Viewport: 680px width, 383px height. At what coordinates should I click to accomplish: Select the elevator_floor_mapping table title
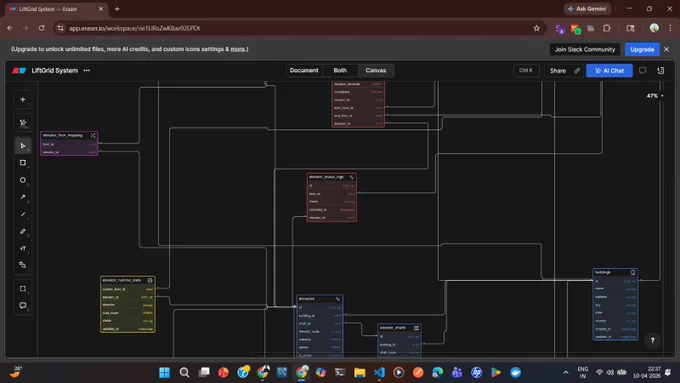coord(62,135)
